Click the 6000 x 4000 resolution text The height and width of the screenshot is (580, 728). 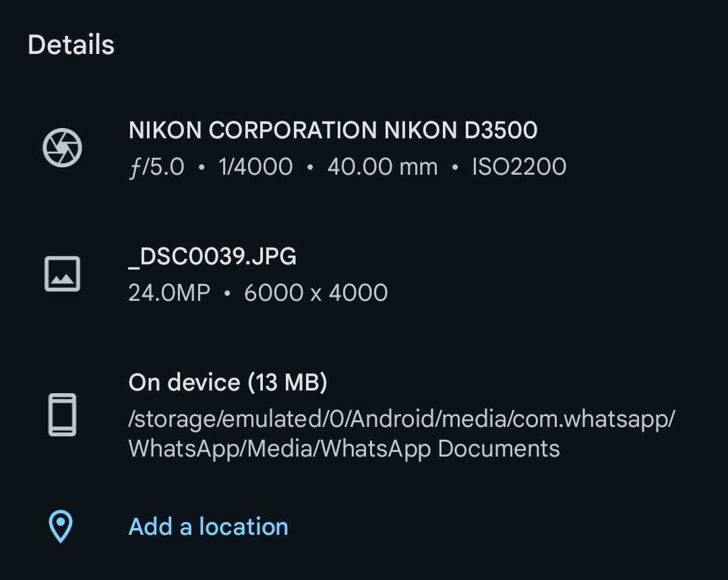315,293
